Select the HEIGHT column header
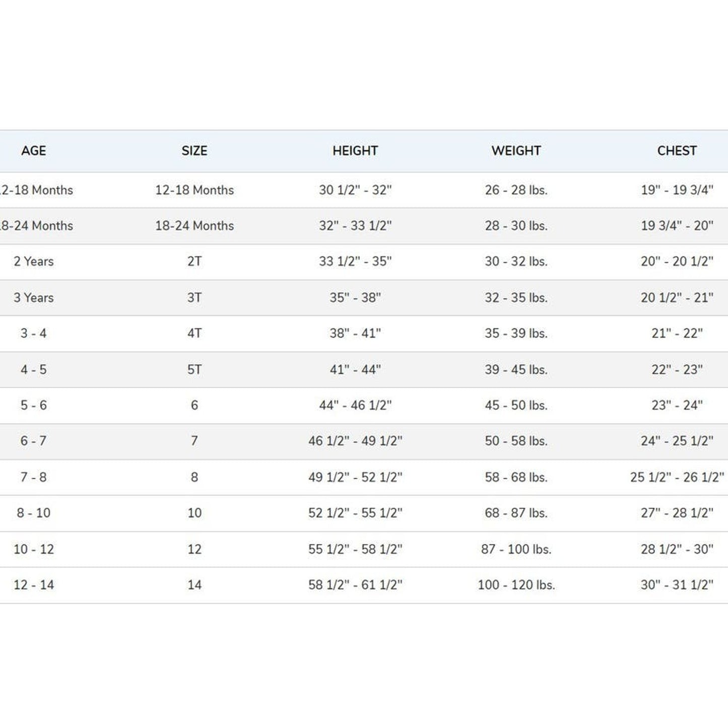Viewport: 728px width, 728px height. [355, 151]
